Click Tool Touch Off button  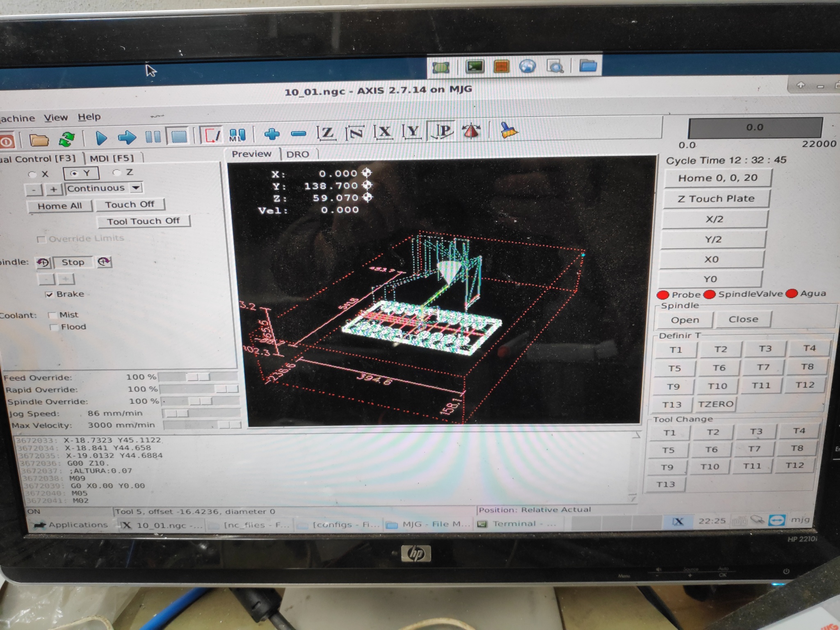pyautogui.click(x=144, y=221)
